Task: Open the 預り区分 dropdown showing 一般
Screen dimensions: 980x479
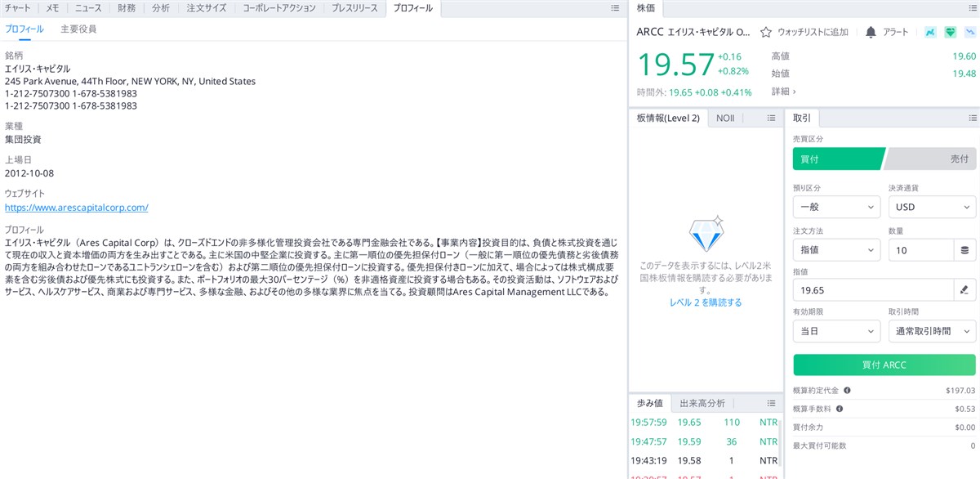Action: coord(836,207)
